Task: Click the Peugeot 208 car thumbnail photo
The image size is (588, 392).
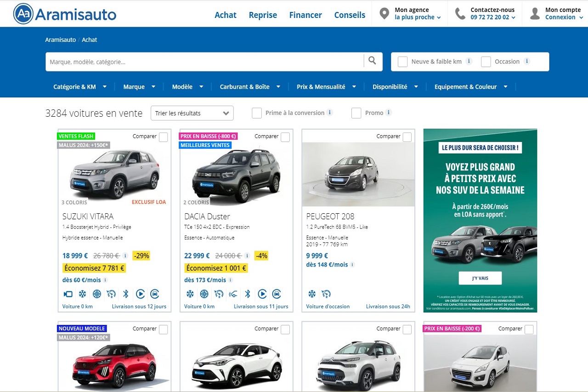Action: tap(358, 174)
